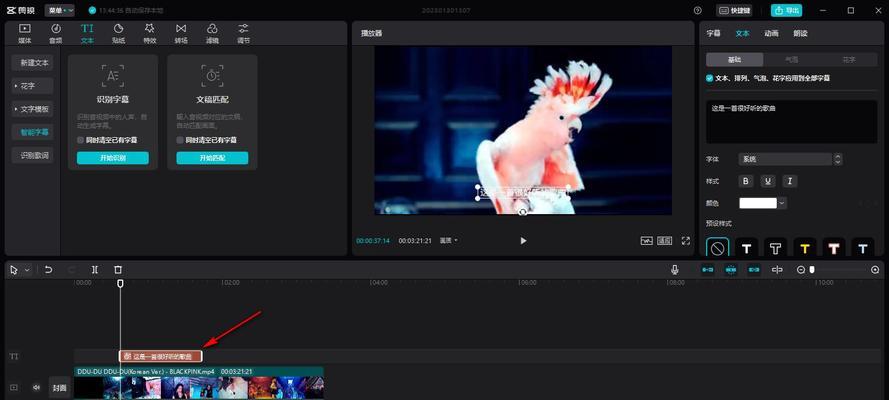The width and height of the screenshot is (889, 400).
Task: Switch to the 字幕 tab in right panel
Action: tap(713, 33)
